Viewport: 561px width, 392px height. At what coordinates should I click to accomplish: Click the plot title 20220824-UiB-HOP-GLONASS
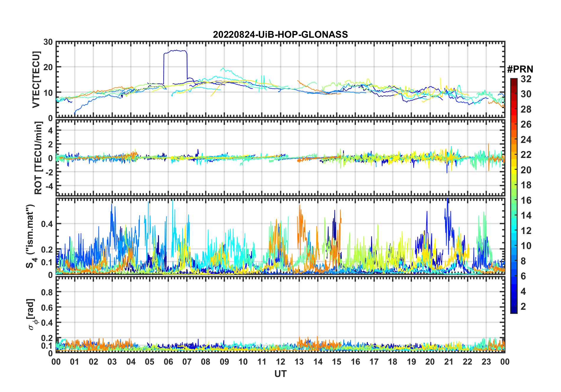point(280,35)
